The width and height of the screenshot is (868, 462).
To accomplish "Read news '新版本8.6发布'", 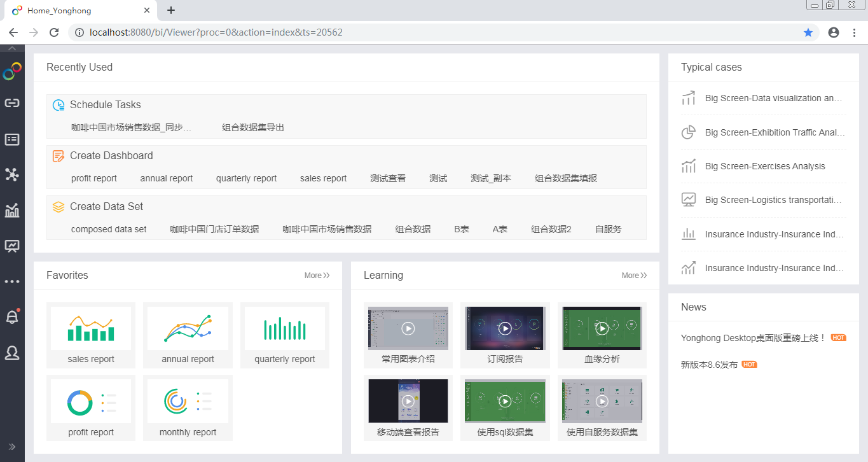I will (x=709, y=365).
